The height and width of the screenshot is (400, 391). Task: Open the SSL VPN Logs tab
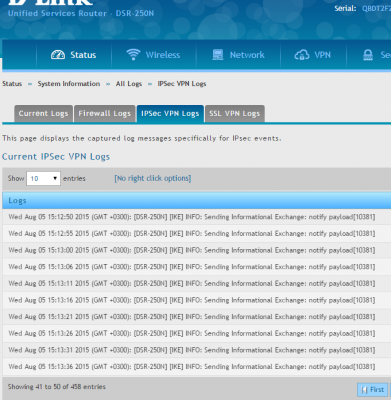pos(235,114)
